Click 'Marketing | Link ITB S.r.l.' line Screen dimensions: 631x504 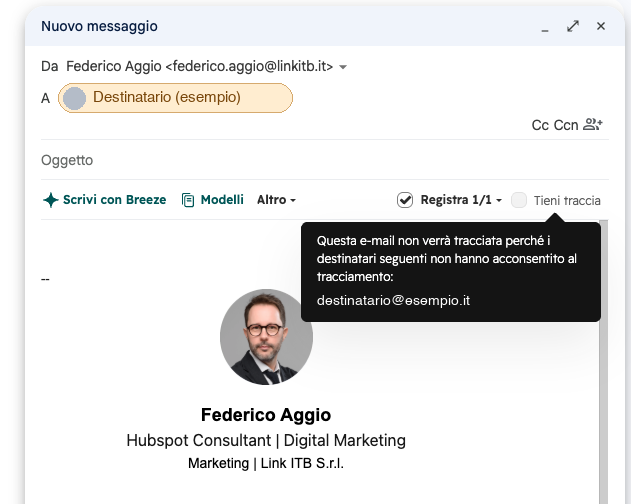[x=266, y=463]
